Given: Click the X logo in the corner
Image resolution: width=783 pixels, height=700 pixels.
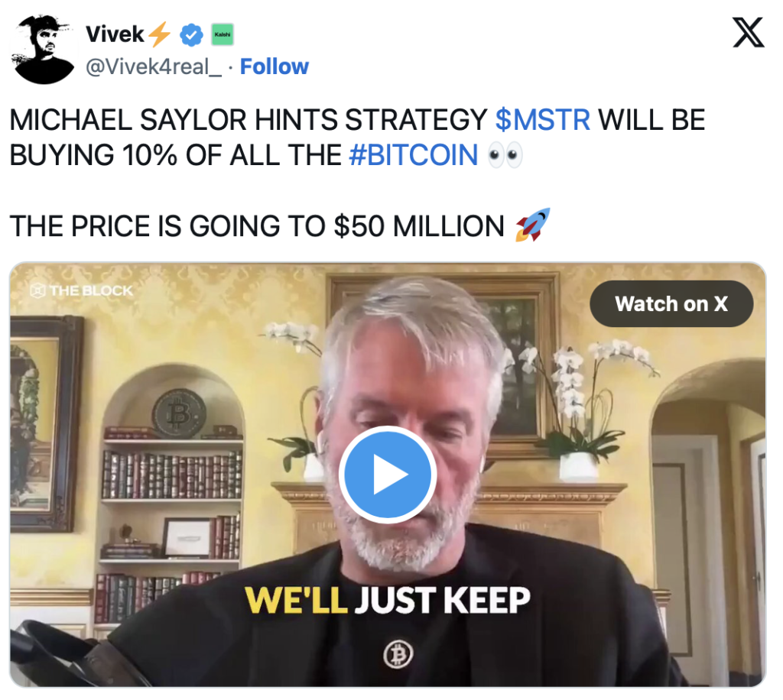Looking at the screenshot, I should click(748, 32).
